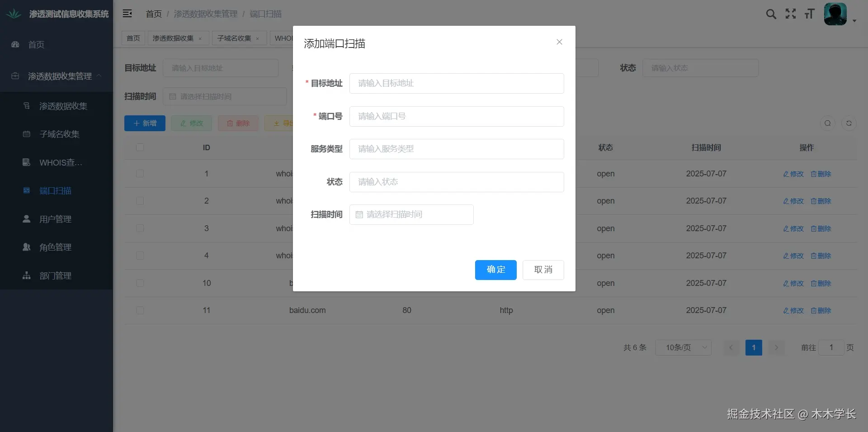Click 修改 link on the baidu.com row

793,311
